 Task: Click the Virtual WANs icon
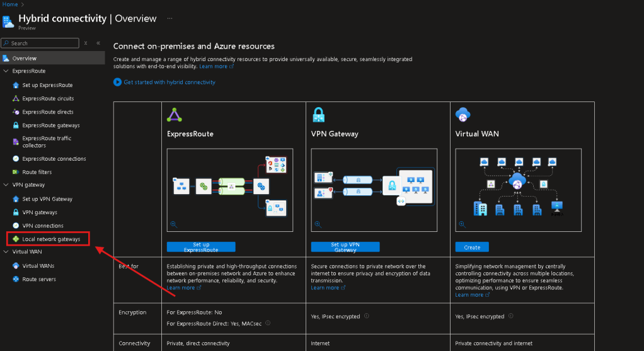pos(16,266)
